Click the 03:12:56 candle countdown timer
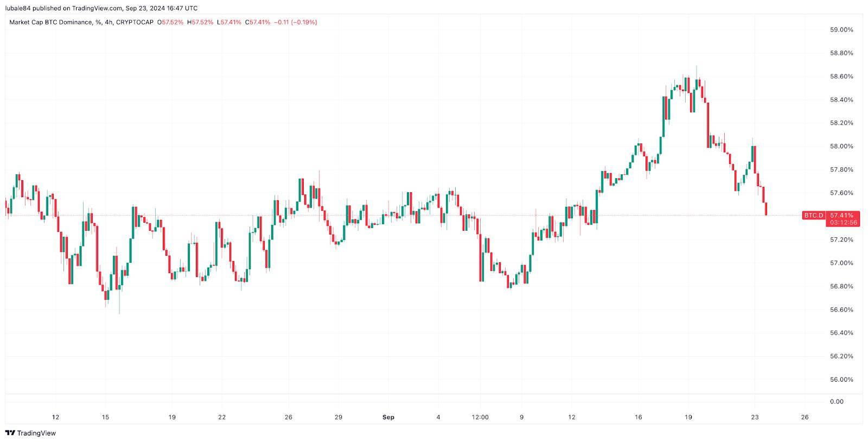The height and width of the screenshot is (442, 868). tap(843, 223)
